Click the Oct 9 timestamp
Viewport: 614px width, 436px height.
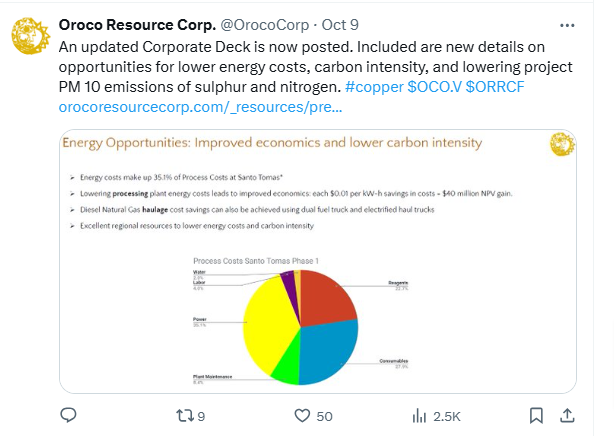click(x=340, y=25)
